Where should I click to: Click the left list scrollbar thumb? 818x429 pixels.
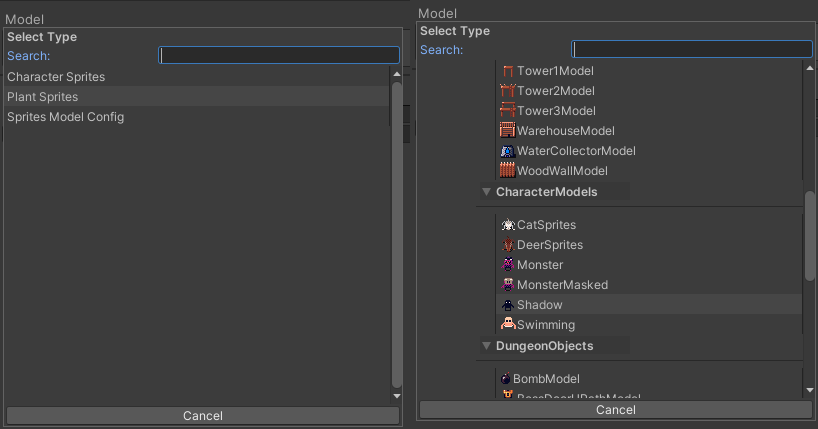click(x=396, y=235)
